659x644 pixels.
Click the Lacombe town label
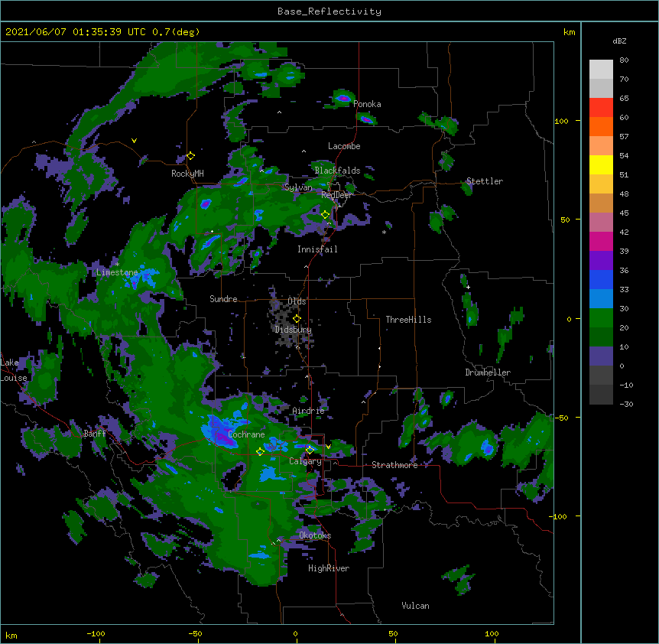344,146
